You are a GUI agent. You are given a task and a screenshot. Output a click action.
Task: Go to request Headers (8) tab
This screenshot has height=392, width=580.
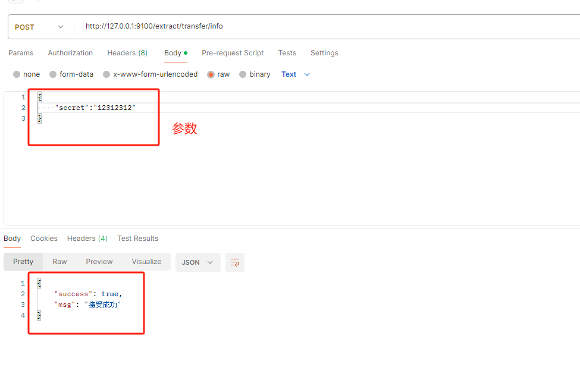tap(127, 53)
